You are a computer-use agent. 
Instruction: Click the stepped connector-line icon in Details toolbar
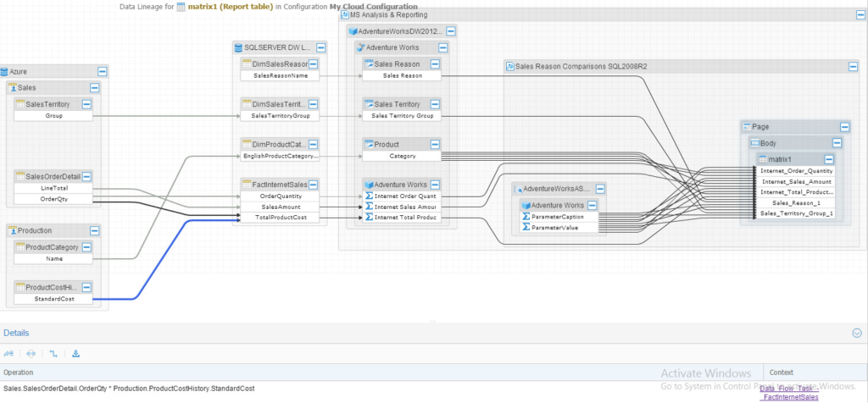click(x=53, y=354)
